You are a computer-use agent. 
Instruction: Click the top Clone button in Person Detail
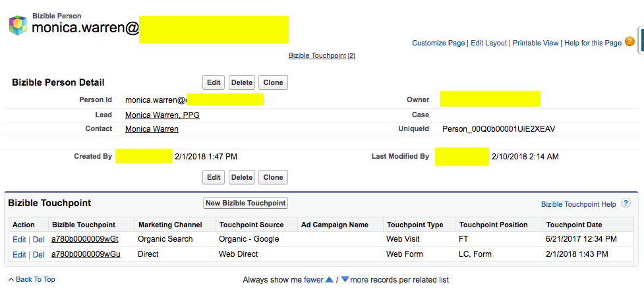pyautogui.click(x=273, y=82)
